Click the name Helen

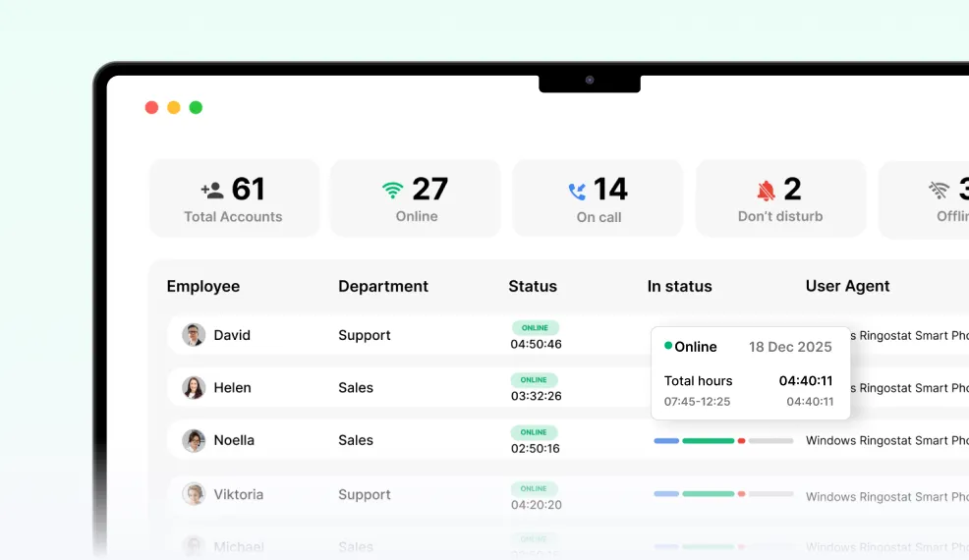point(232,387)
